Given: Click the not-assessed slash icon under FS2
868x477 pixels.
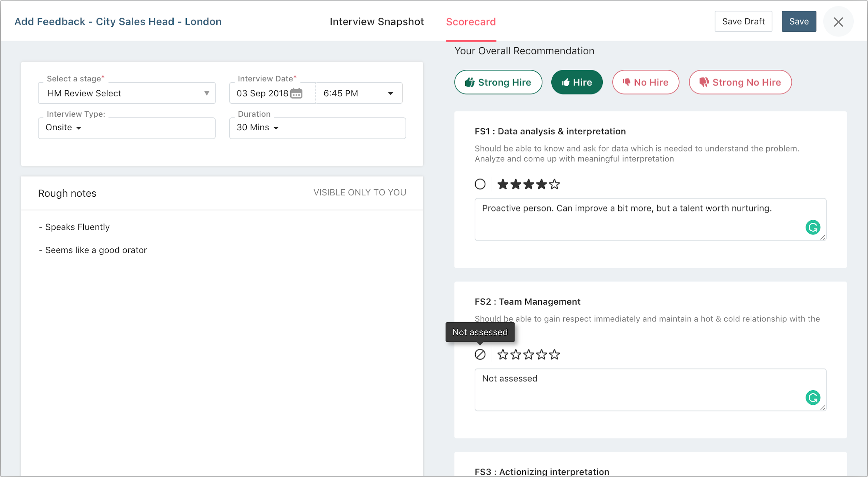Looking at the screenshot, I should (480, 354).
